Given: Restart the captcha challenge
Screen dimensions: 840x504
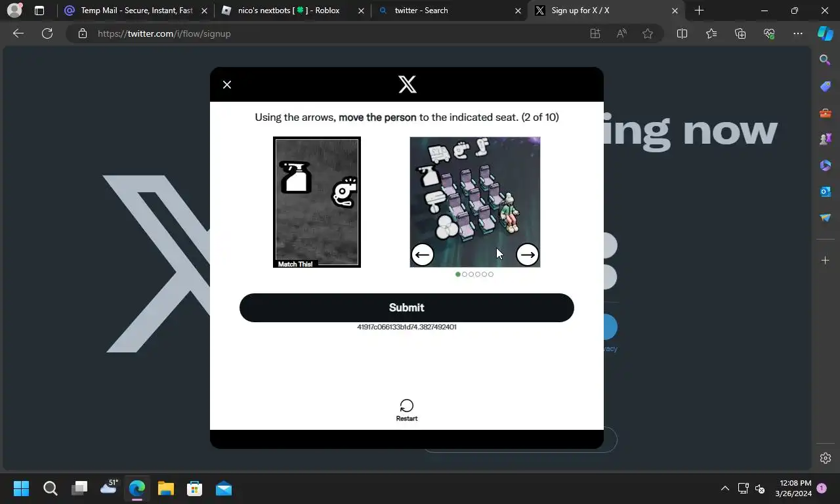Looking at the screenshot, I should click(x=407, y=410).
